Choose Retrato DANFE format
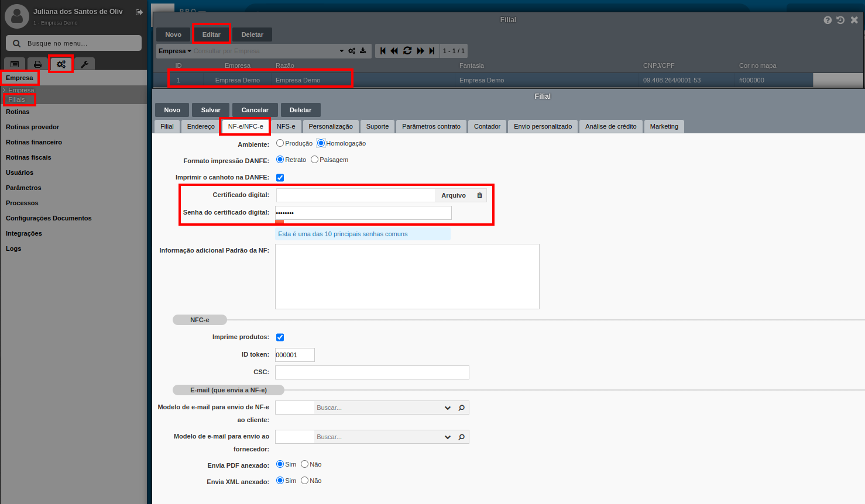This screenshot has height=504, width=865. [x=280, y=160]
